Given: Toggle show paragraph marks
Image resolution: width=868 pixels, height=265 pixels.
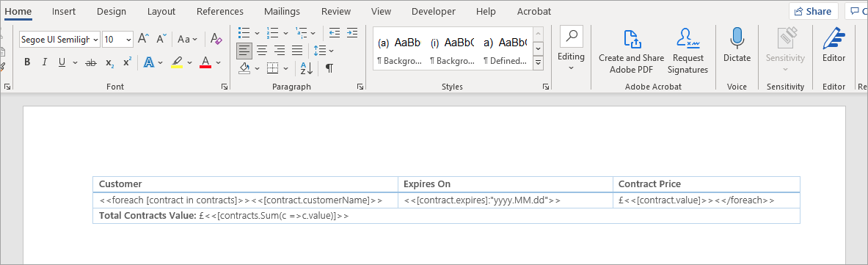Looking at the screenshot, I should click(x=329, y=68).
